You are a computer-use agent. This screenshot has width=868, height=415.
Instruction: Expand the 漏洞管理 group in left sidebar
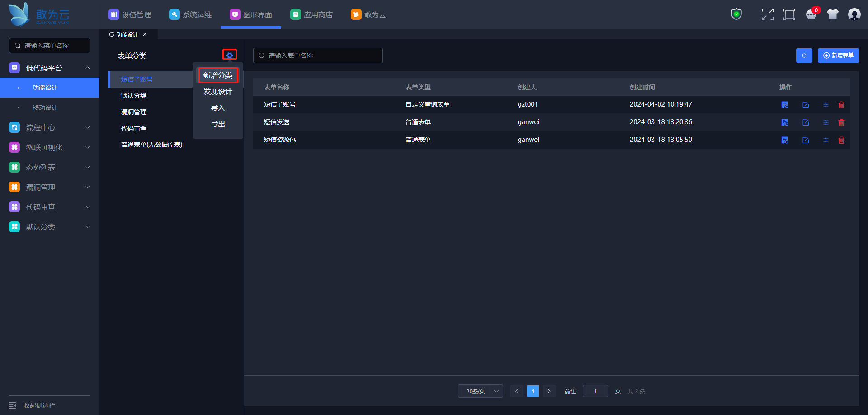coord(50,187)
